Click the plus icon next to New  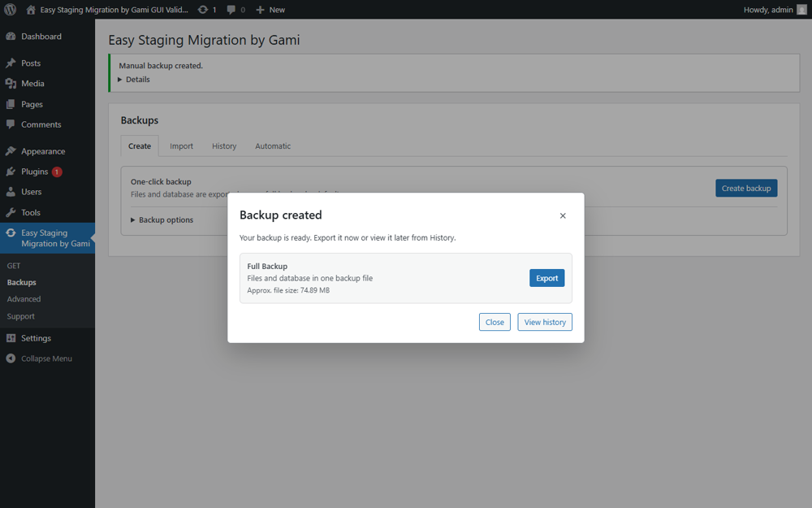(260, 10)
